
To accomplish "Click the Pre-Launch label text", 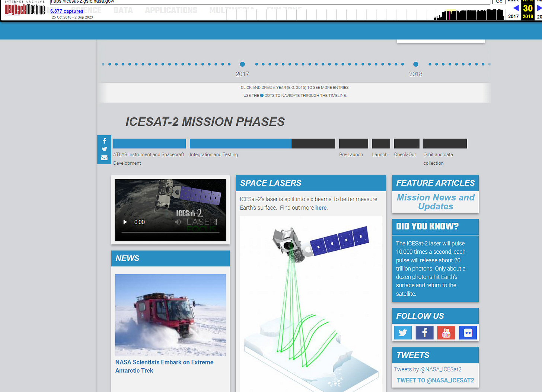I will pyautogui.click(x=351, y=155).
